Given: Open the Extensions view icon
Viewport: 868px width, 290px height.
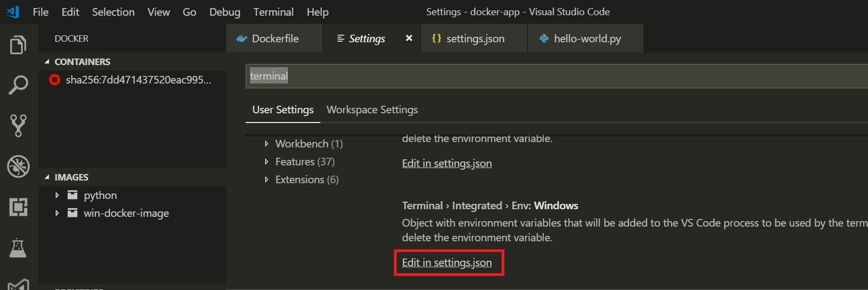Looking at the screenshot, I should point(18,207).
